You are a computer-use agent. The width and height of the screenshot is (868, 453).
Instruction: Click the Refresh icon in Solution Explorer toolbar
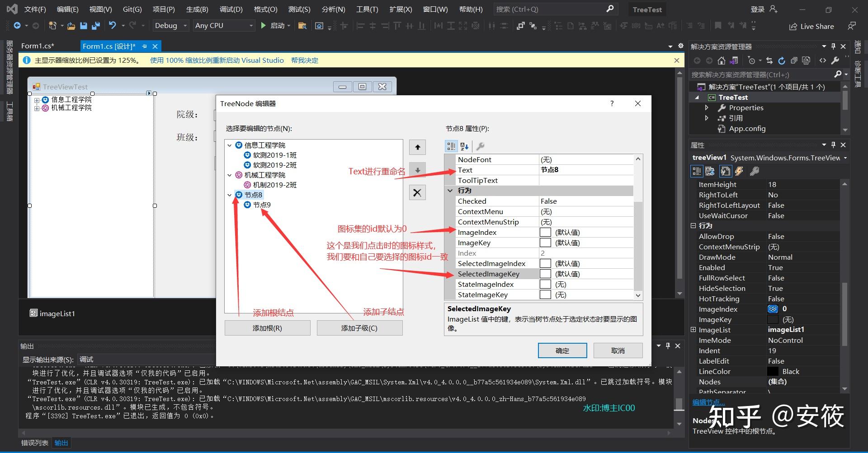tap(781, 60)
